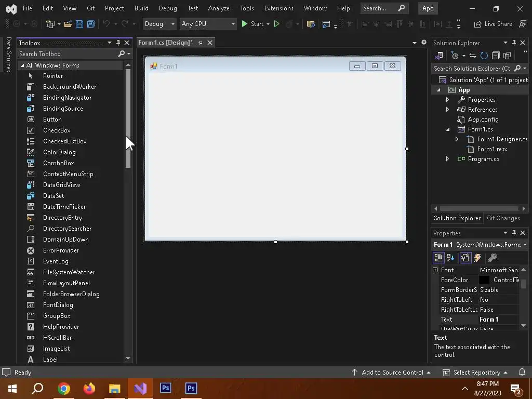Click Switch Views icon in Solution Explorer
Image resolution: width=532 pixels, height=399 pixels.
pyautogui.click(x=438, y=56)
